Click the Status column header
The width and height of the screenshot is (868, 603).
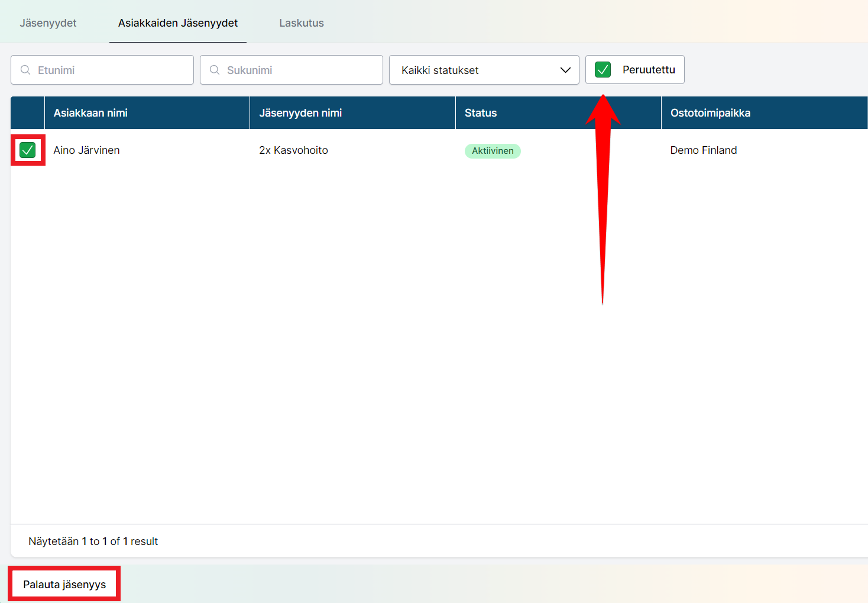point(480,113)
